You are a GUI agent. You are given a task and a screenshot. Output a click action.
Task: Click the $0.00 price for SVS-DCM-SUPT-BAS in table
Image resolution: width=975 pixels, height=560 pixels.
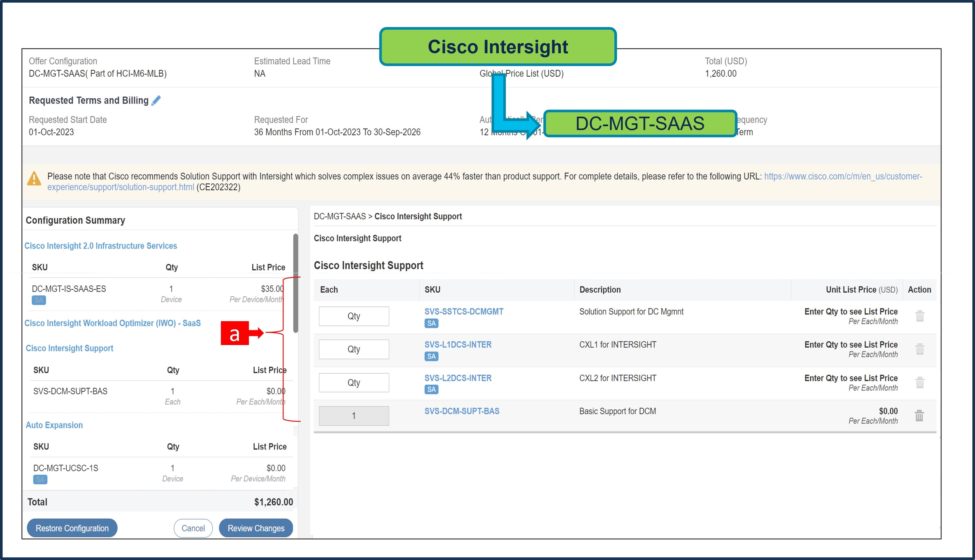pos(888,411)
